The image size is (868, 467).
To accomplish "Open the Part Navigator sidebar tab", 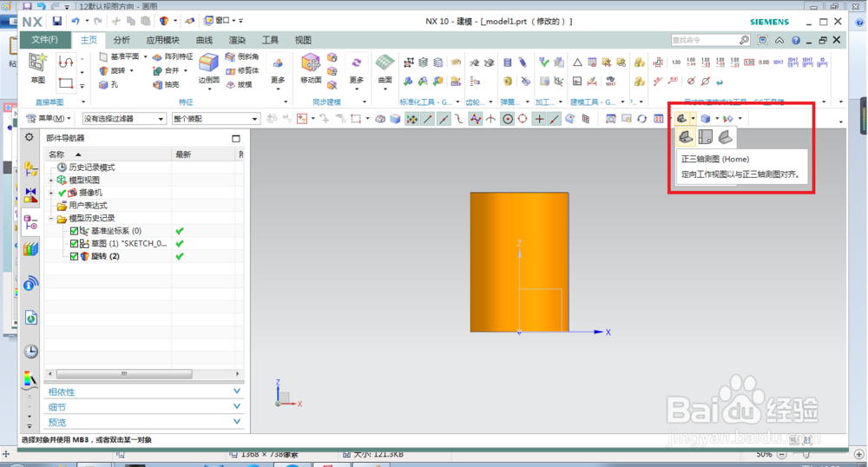I will click(x=30, y=223).
